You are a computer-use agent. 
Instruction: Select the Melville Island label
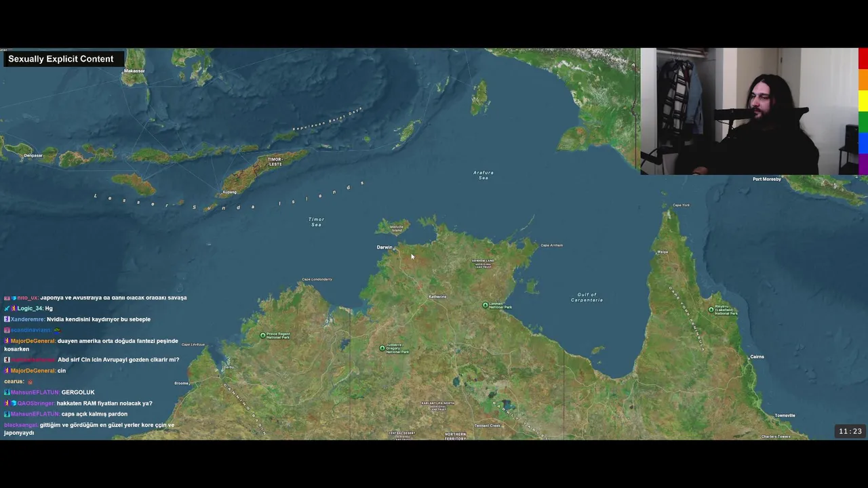click(x=397, y=228)
